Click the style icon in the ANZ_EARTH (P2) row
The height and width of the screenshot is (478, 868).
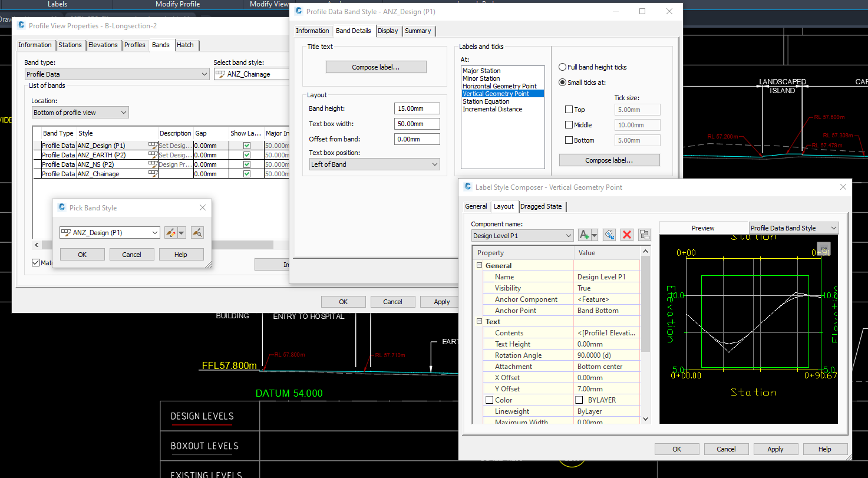(x=153, y=155)
